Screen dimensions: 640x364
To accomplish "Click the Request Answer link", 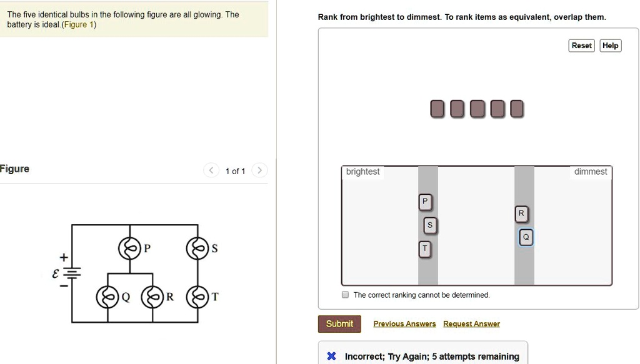I will (471, 323).
